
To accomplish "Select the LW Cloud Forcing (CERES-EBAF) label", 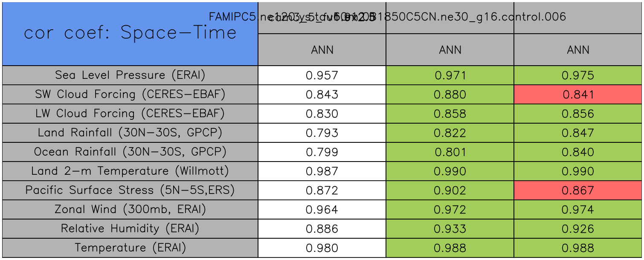I will click(130, 114).
